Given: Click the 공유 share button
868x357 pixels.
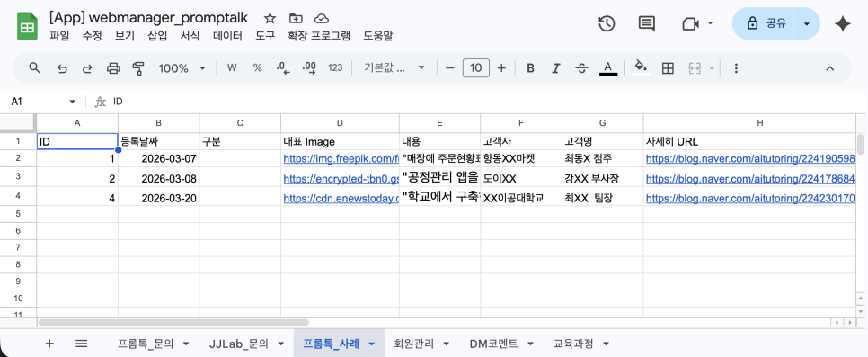Looking at the screenshot, I should point(763,24).
